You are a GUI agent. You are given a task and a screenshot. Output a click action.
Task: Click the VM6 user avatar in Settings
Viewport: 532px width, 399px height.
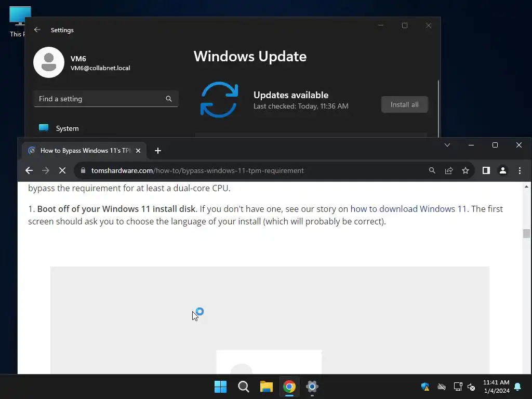coord(49,62)
